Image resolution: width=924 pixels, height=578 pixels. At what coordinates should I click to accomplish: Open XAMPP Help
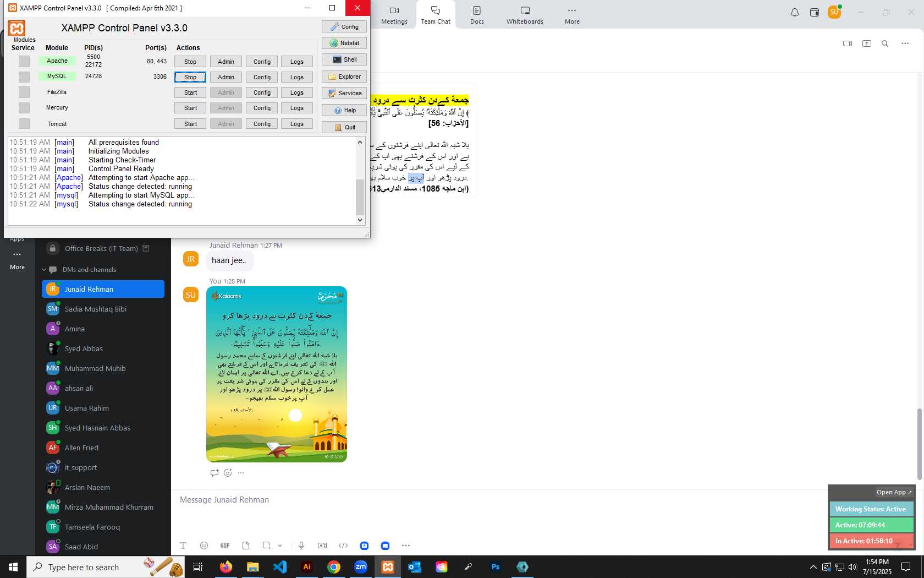tap(344, 110)
